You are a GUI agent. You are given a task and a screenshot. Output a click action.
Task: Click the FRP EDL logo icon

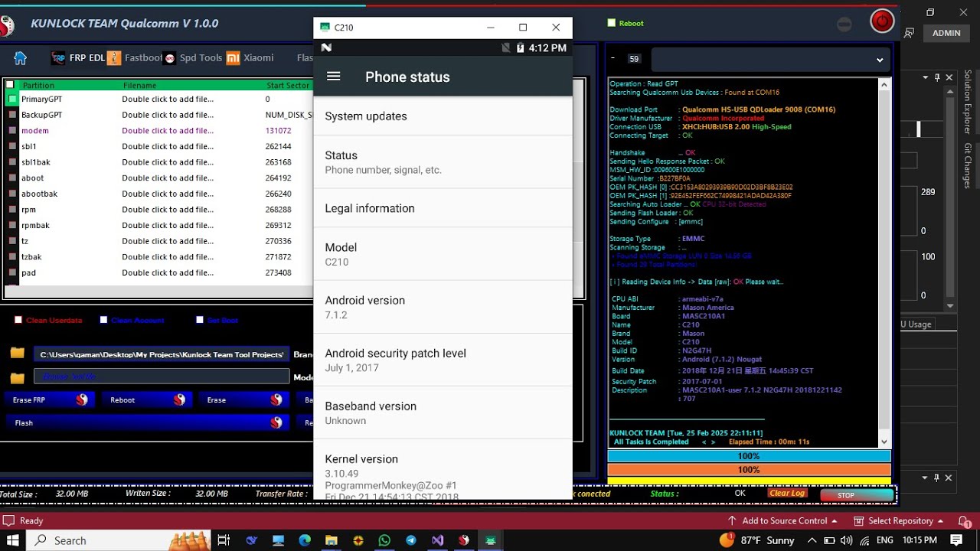point(58,58)
